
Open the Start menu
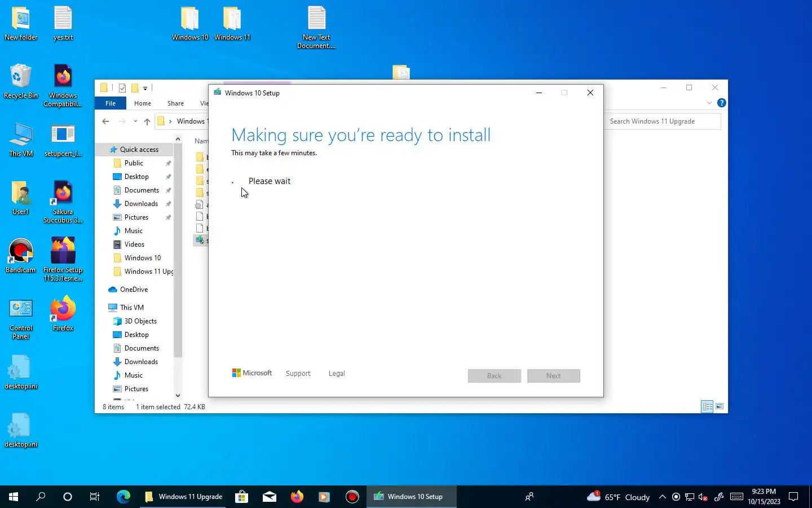point(14,497)
